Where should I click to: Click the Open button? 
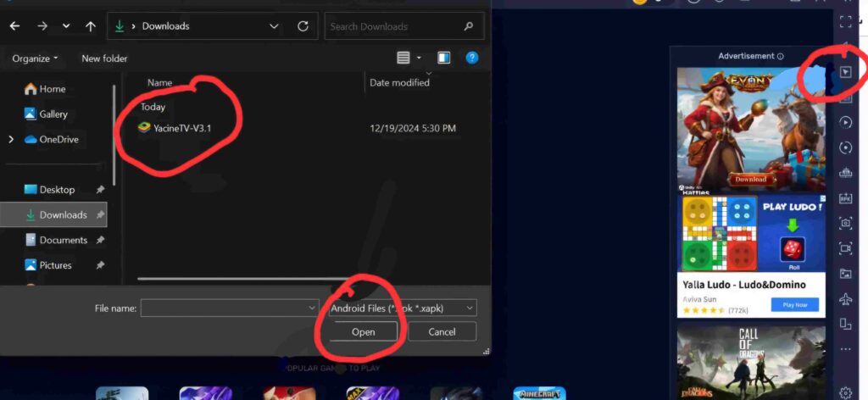(363, 332)
